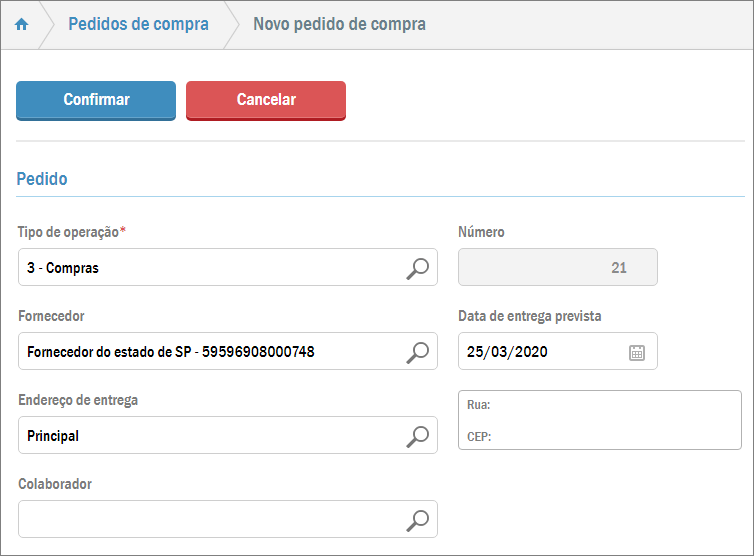Screen dimensions: 754x556
Task: Focus the Fornecedor do estado de SP field
Action: point(210,352)
